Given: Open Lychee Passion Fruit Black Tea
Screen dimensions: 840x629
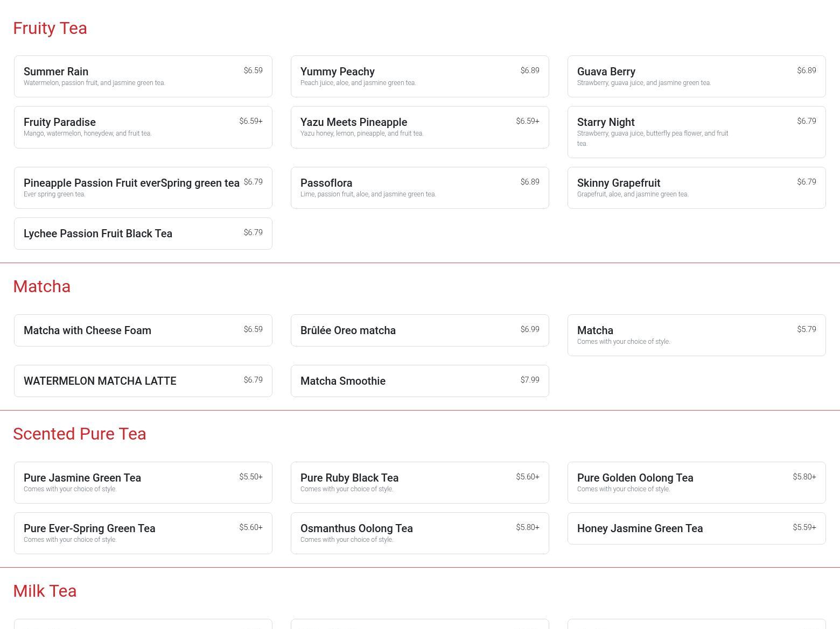Looking at the screenshot, I should [x=143, y=234].
